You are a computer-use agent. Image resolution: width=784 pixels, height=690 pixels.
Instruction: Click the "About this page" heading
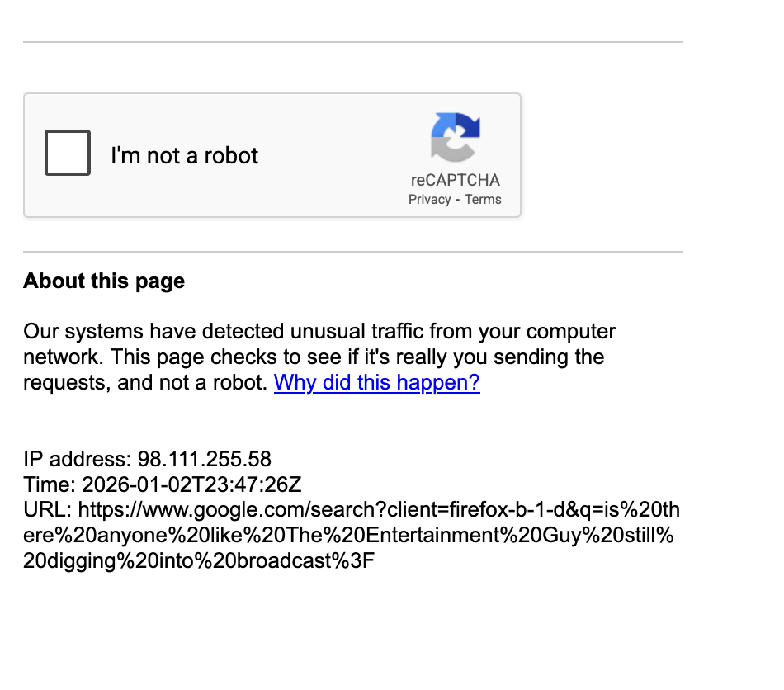[x=104, y=281]
